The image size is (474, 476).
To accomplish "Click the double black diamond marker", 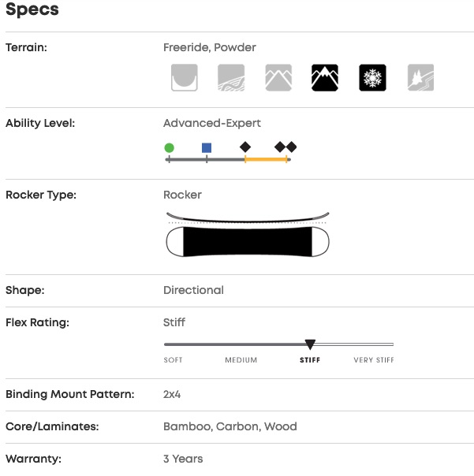I will 286,147.
